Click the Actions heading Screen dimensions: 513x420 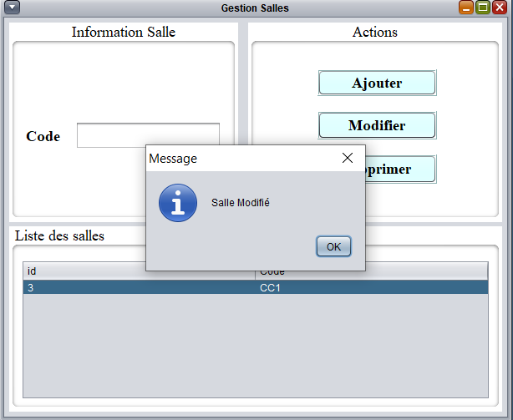(375, 32)
